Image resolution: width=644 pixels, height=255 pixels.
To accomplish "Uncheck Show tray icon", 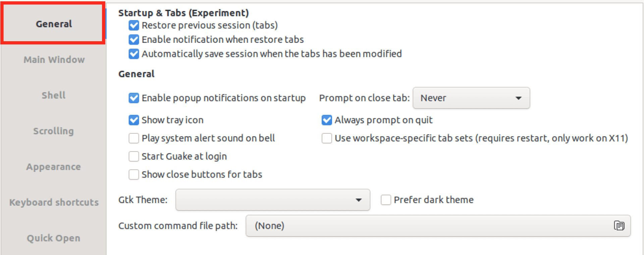I will (133, 120).
